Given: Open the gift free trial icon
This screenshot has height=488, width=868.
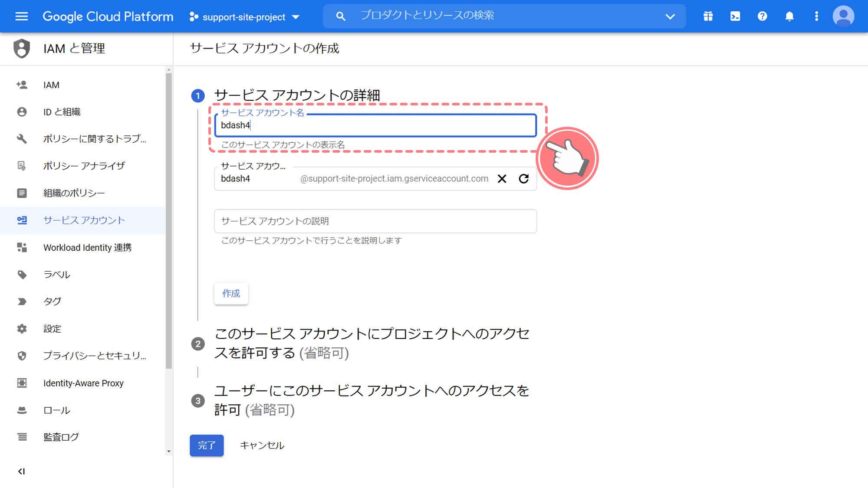Looking at the screenshot, I should (x=708, y=16).
